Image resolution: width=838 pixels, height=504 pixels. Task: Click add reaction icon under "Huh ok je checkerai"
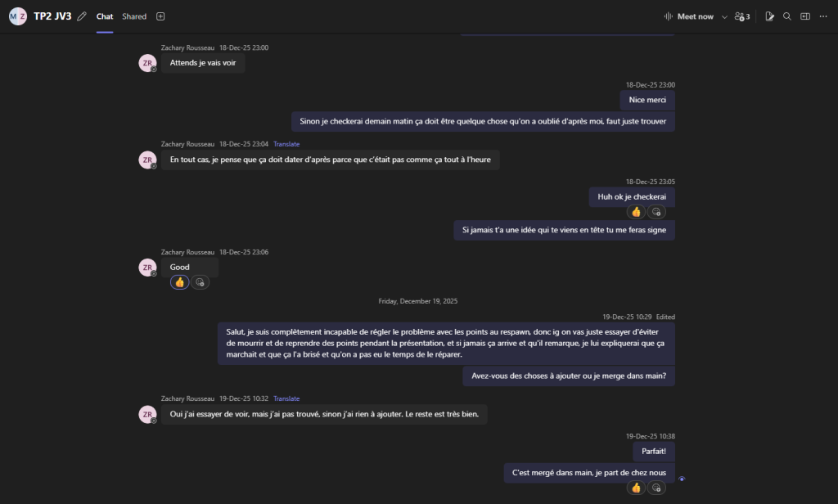point(656,212)
